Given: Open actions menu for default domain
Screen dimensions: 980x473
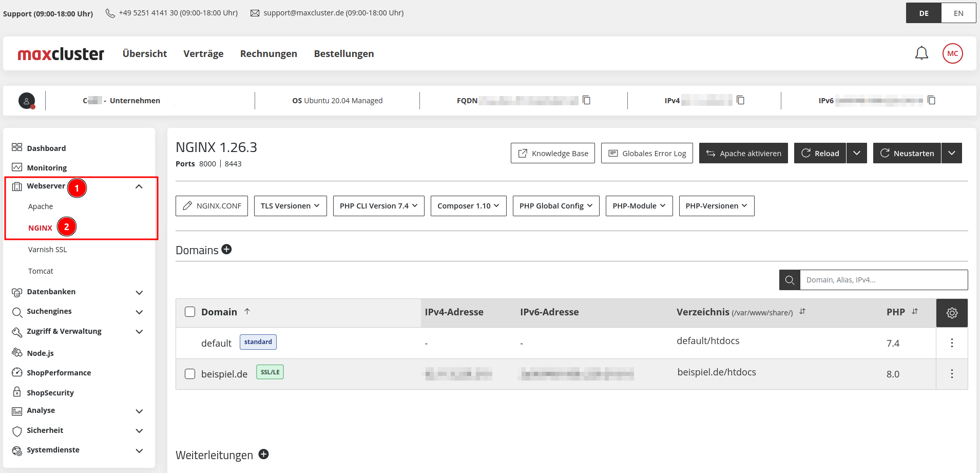Looking at the screenshot, I should 952,343.
